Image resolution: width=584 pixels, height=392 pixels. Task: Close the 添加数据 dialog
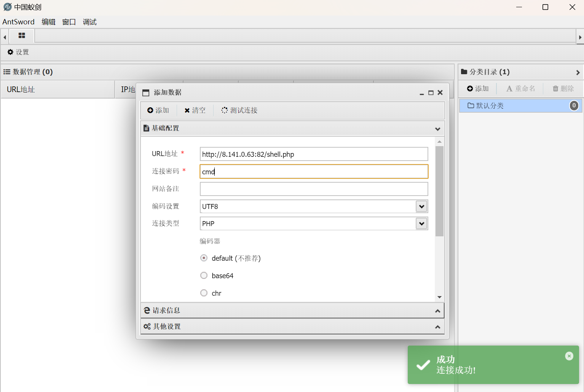[x=440, y=92]
